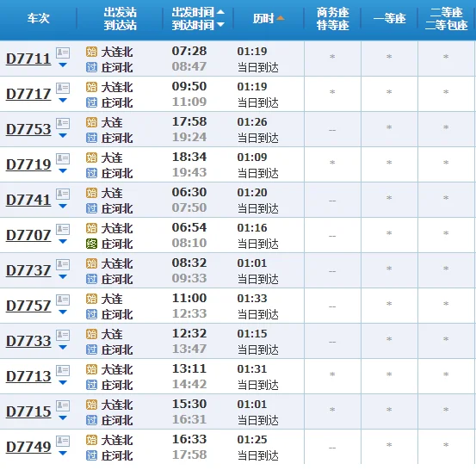This screenshot has width=476, height=470.
Task: Click the 车次 column header
Action: pyautogui.click(x=38, y=18)
